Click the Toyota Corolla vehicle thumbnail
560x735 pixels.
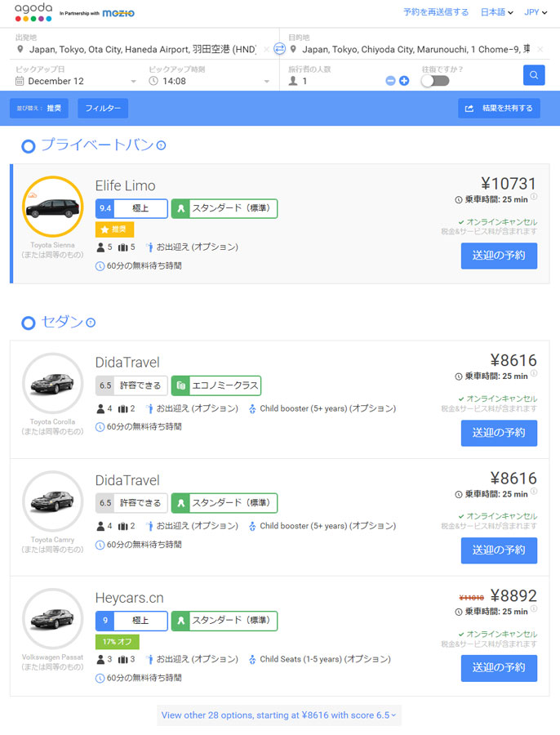tap(52, 384)
